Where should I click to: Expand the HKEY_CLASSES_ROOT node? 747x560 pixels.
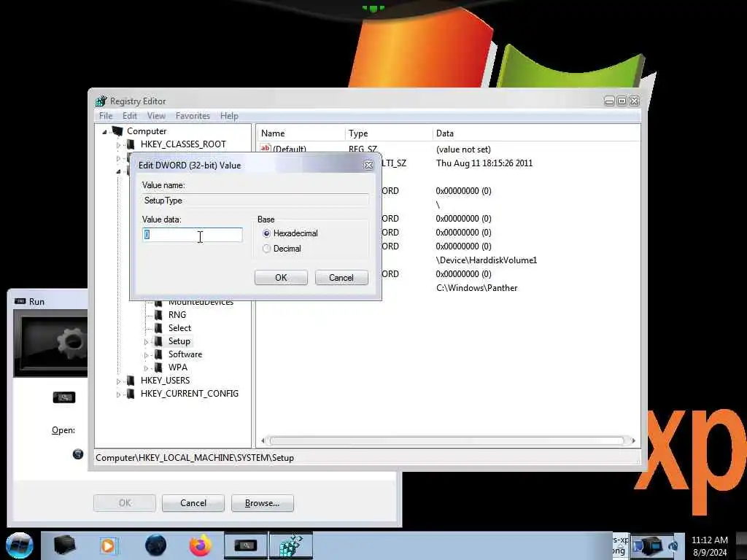[x=118, y=145]
